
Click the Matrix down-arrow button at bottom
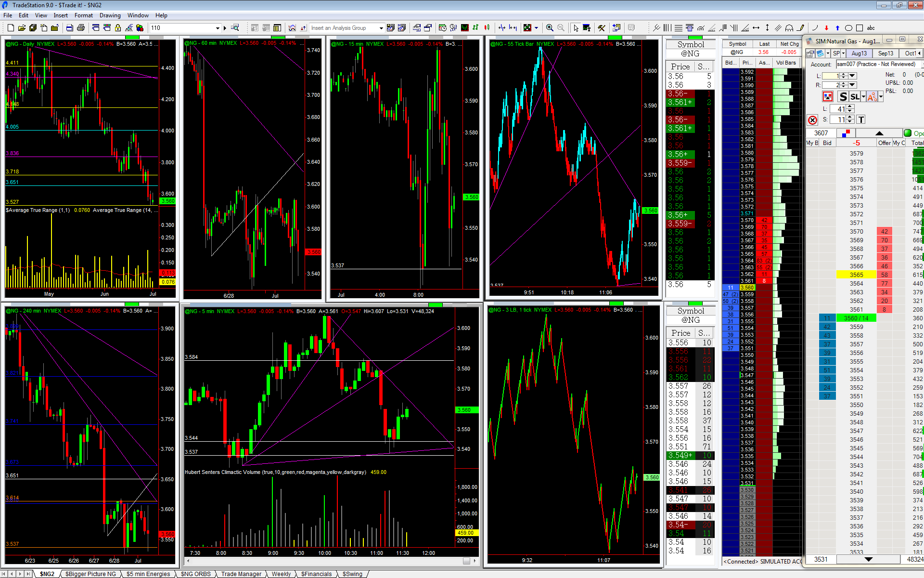coord(868,559)
